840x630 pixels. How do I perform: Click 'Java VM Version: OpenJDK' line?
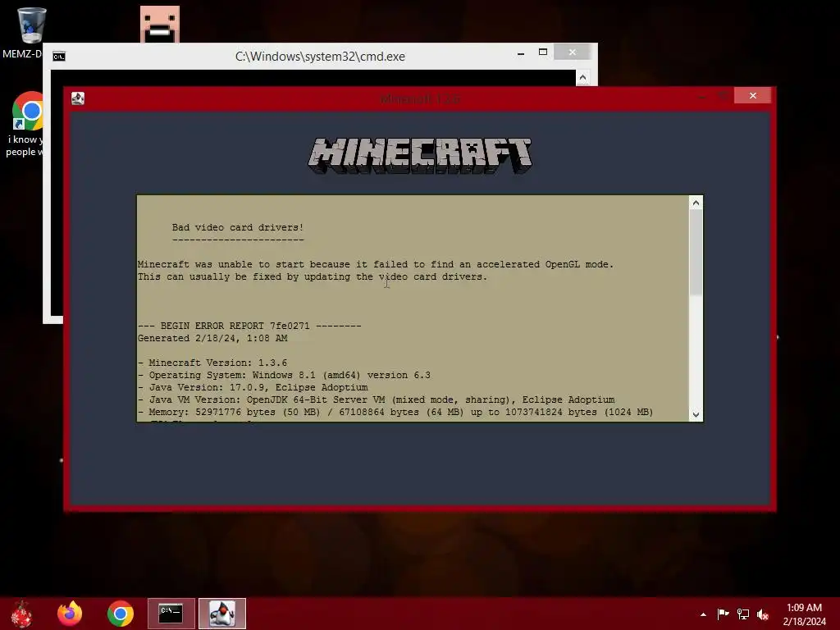[376, 399]
